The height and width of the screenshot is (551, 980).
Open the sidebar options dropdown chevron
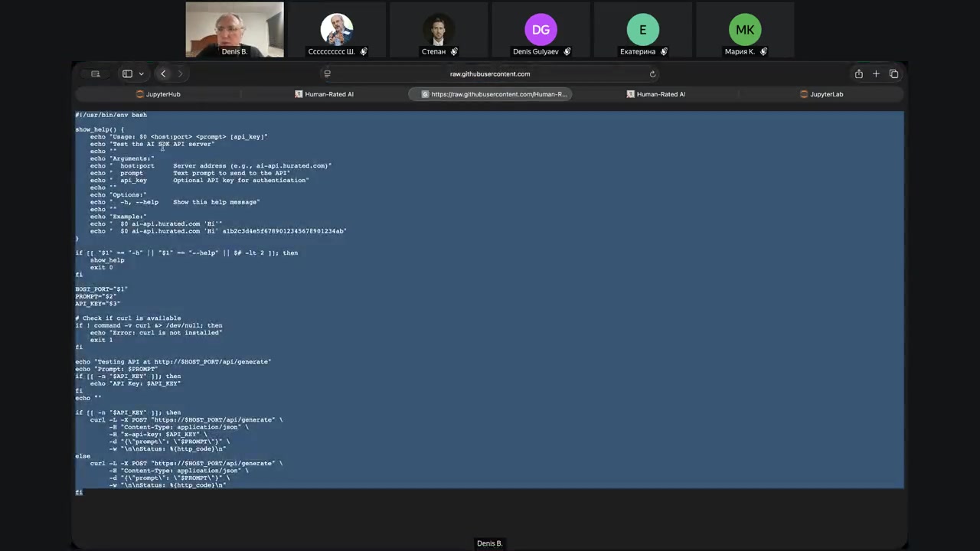tap(141, 74)
